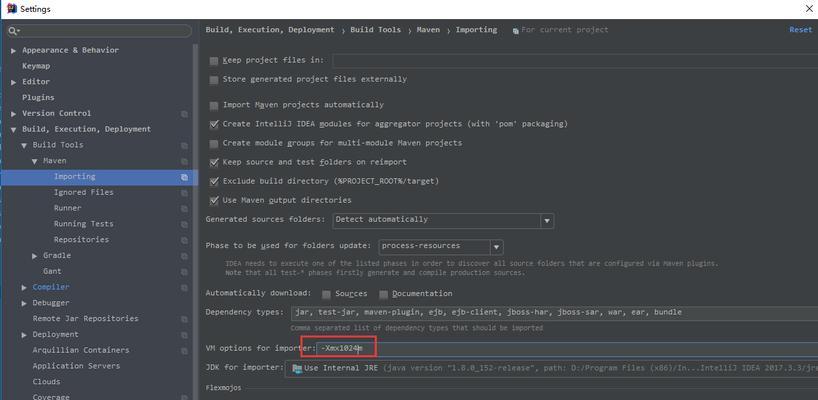Close the Settings dialog
This screenshot has height=400, width=818.
click(809, 8)
